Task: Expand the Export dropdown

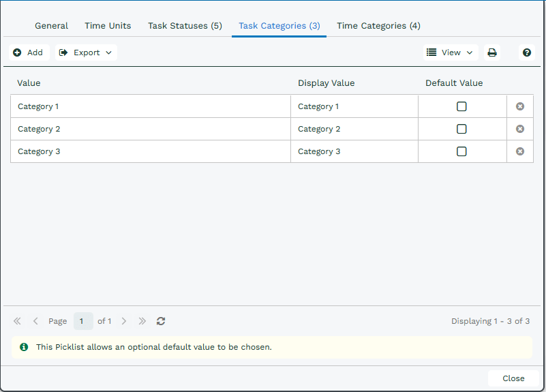Action: tap(86, 52)
